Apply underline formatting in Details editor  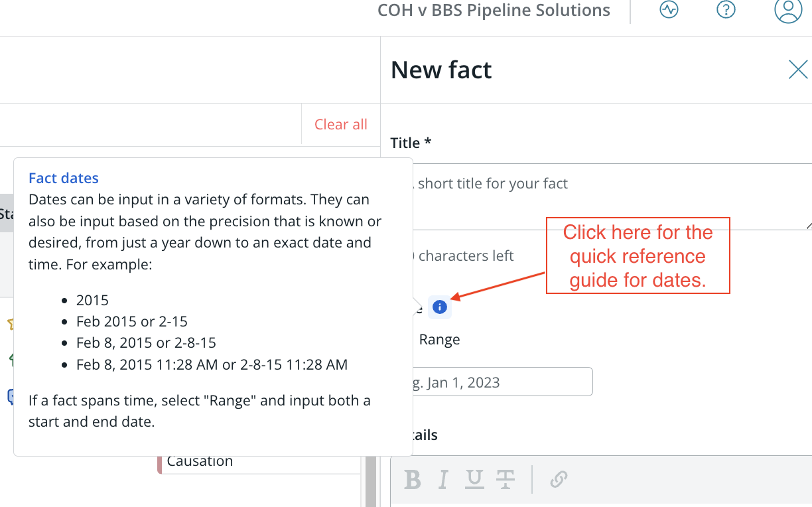pyautogui.click(x=474, y=479)
